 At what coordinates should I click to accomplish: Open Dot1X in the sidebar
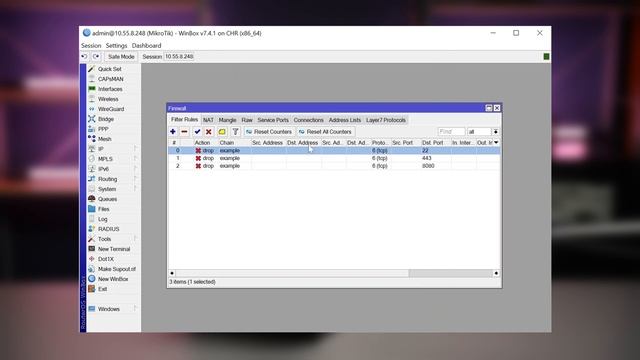(x=106, y=259)
